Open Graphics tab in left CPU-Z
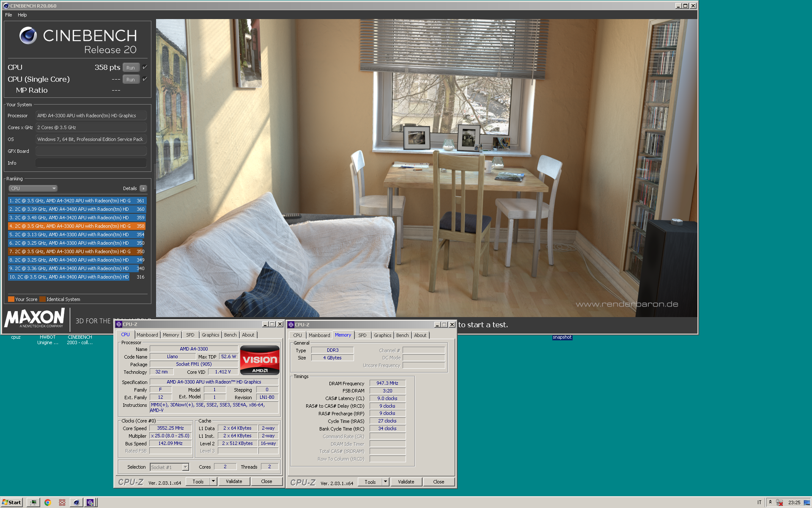Viewport: 812px width, 508px height. (x=210, y=335)
